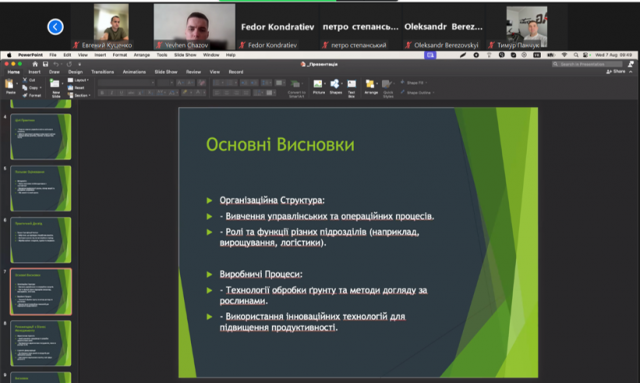Open the Paste options dropdown arrow
This screenshot has width=640, height=383.
17,84
